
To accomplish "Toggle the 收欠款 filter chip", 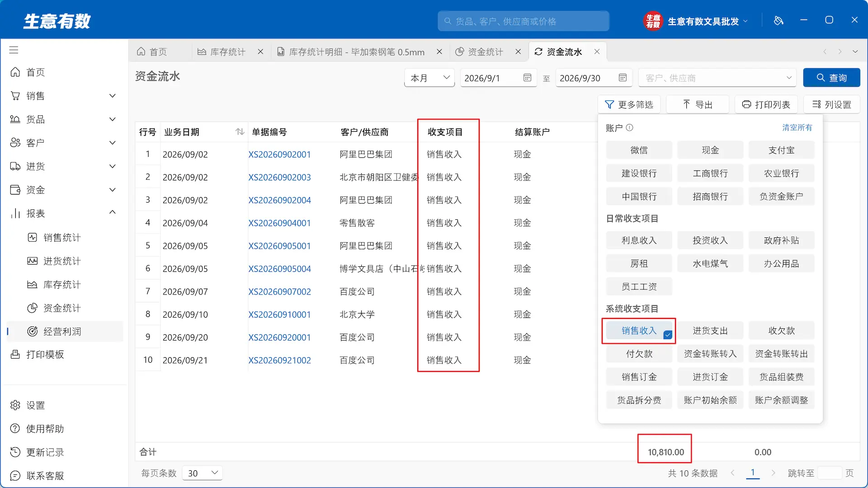I will coord(781,331).
